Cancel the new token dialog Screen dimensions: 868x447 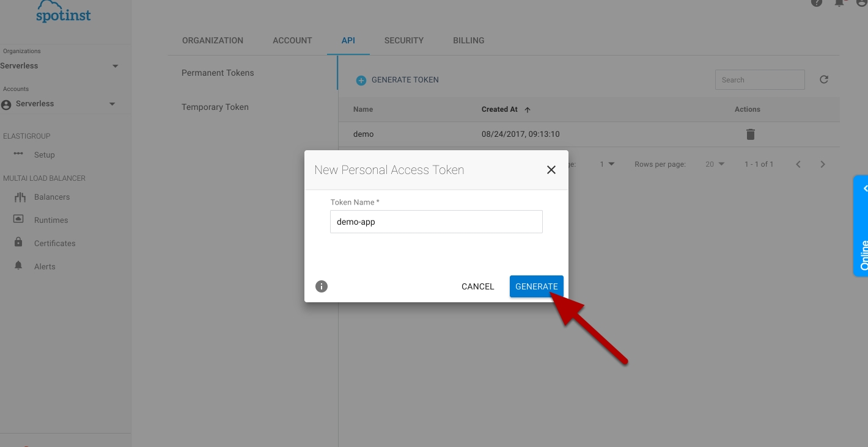click(477, 286)
